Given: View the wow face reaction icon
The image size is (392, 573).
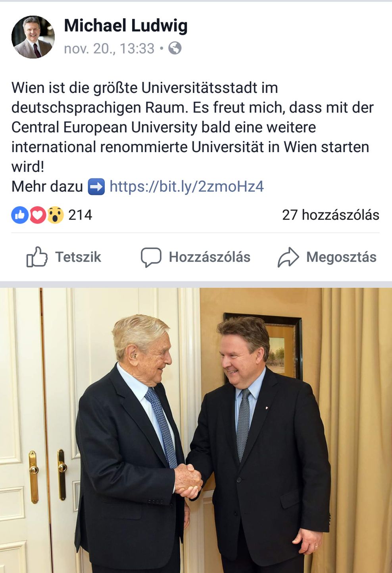Looking at the screenshot, I should click(56, 215).
